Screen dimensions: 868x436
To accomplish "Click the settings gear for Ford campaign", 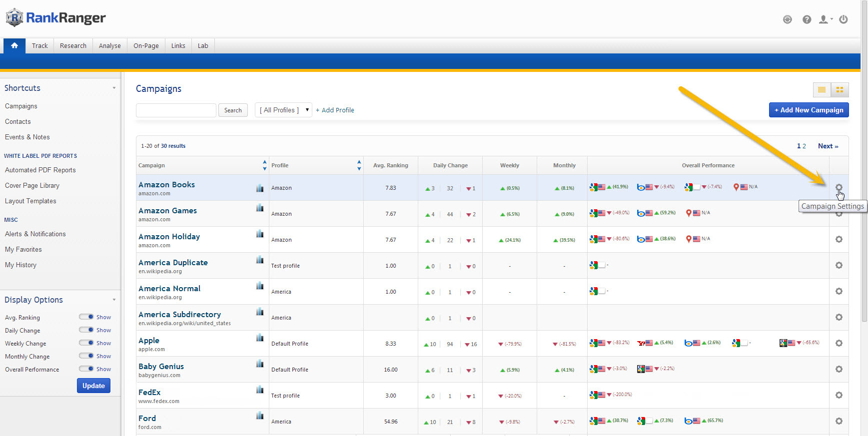I will pos(839,421).
